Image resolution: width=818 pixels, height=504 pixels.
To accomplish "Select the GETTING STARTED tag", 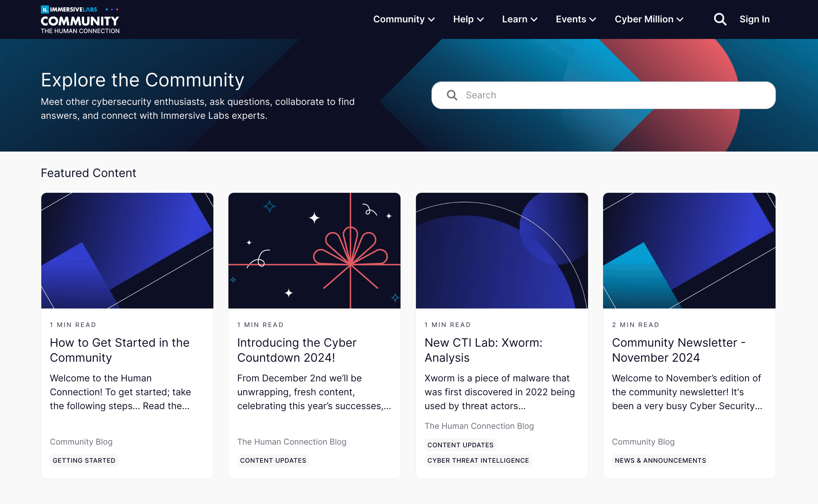I will coord(84,460).
